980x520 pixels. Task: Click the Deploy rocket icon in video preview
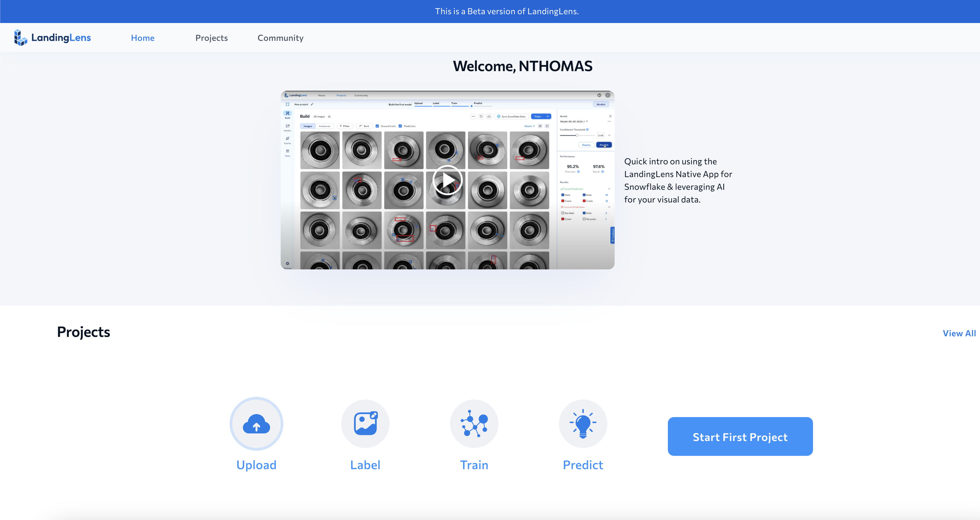pyautogui.click(x=287, y=139)
